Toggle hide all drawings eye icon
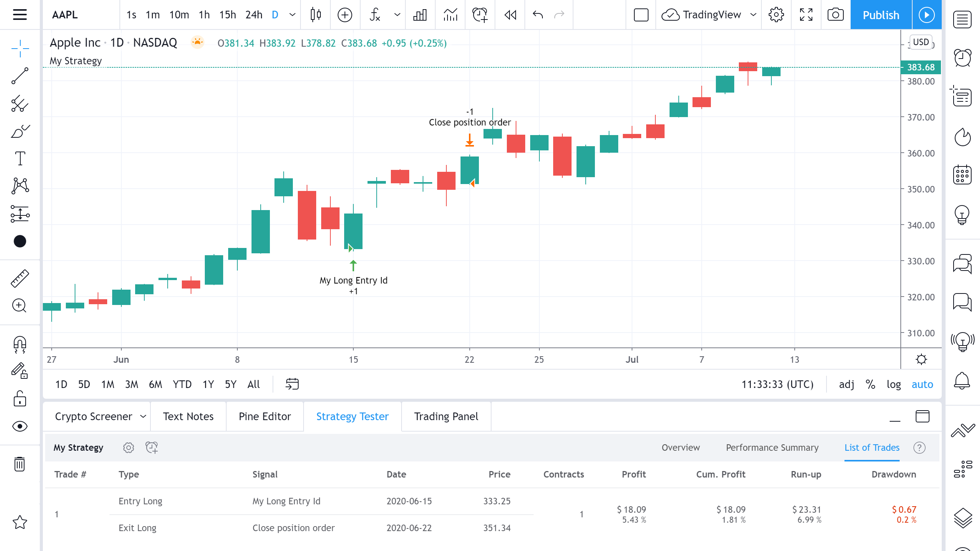 tap(20, 426)
